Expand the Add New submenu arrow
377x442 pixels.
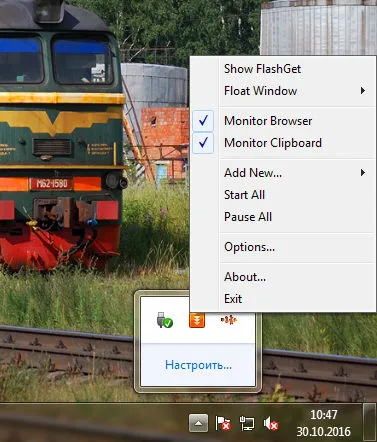[x=363, y=173]
